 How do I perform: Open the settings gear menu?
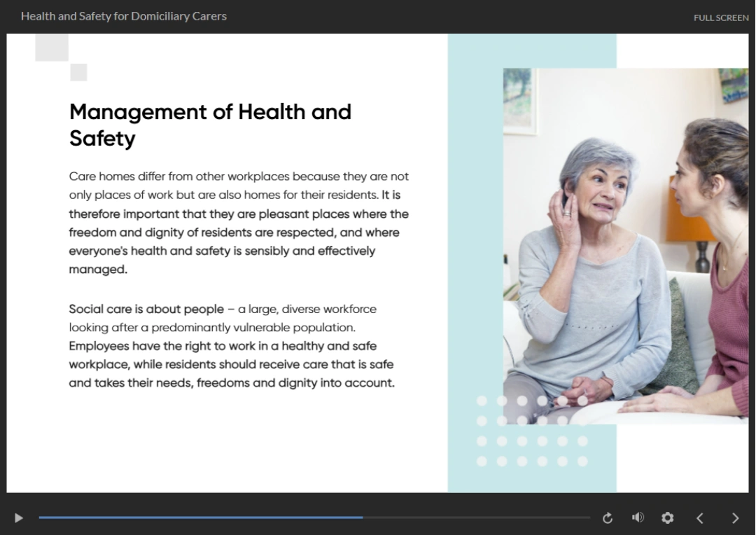point(668,517)
